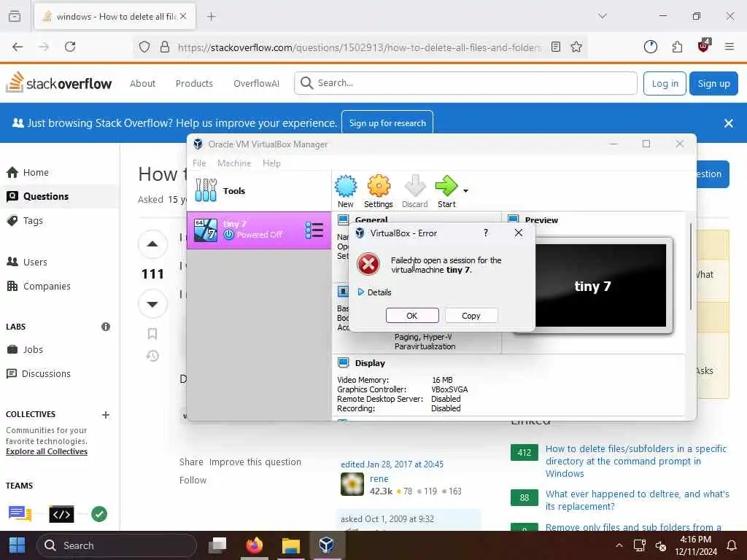Expand Details in error dialog

[374, 292]
